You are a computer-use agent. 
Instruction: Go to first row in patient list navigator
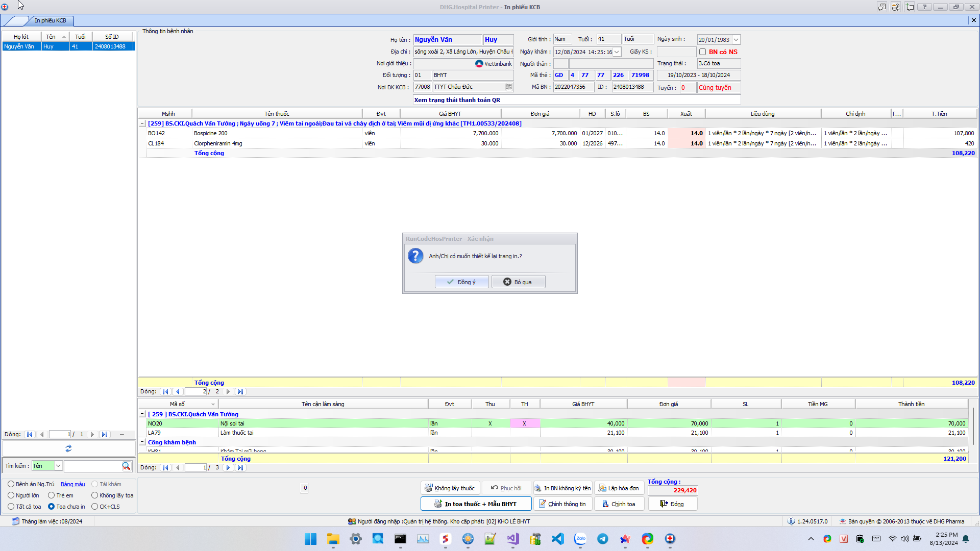pos(30,435)
